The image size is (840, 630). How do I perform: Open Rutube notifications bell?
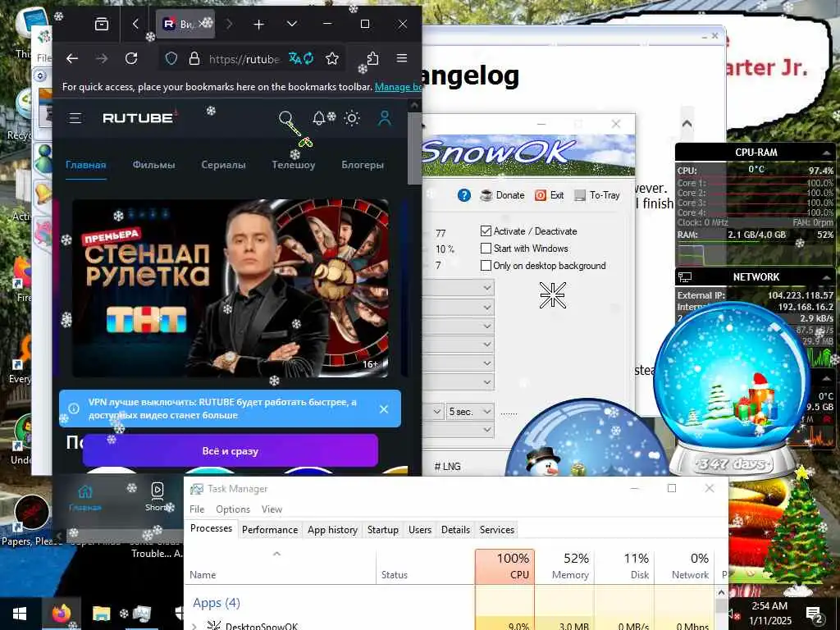pos(319,118)
